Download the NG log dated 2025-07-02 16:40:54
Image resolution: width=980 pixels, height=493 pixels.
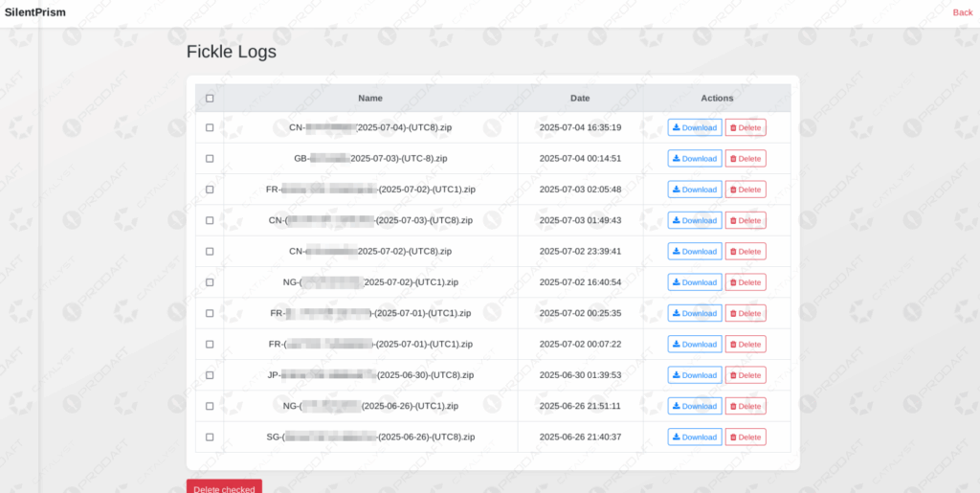click(x=695, y=282)
